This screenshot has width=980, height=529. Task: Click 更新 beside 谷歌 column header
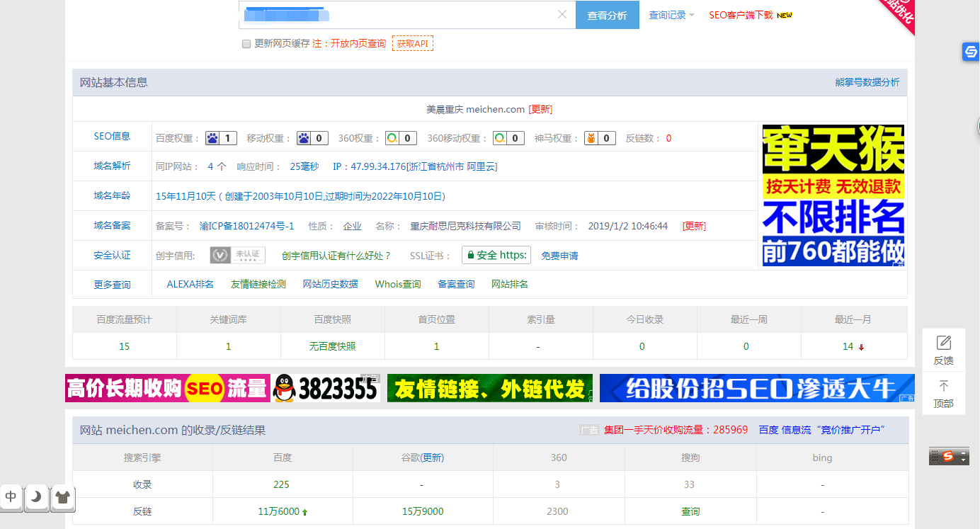click(x=432, y=457)
